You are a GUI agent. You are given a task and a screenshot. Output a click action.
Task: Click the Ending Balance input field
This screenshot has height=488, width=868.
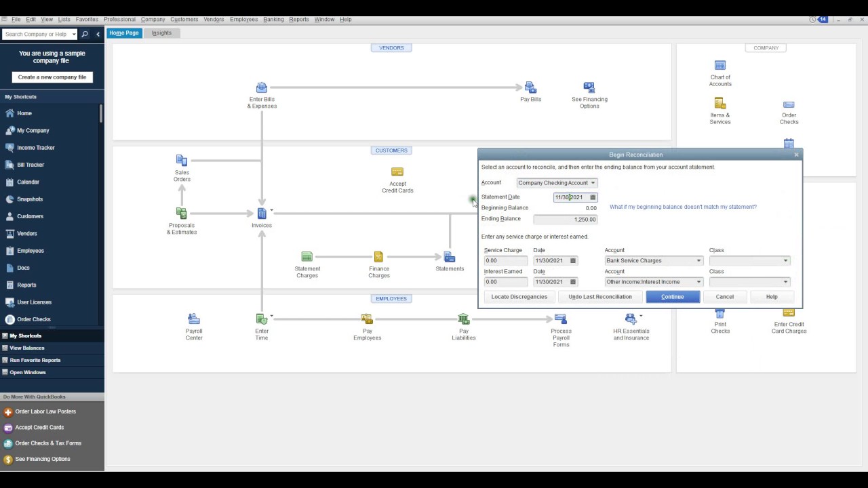565,220
